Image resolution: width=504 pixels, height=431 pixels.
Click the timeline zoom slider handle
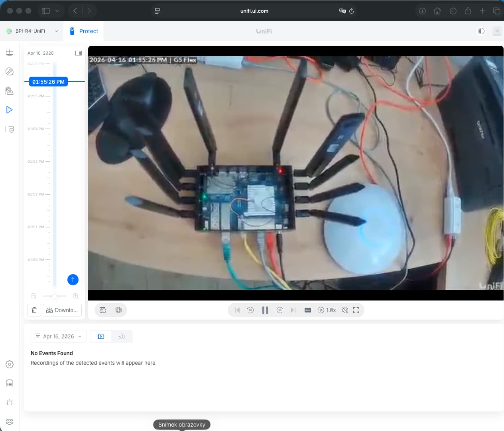[x=55, y=296]
